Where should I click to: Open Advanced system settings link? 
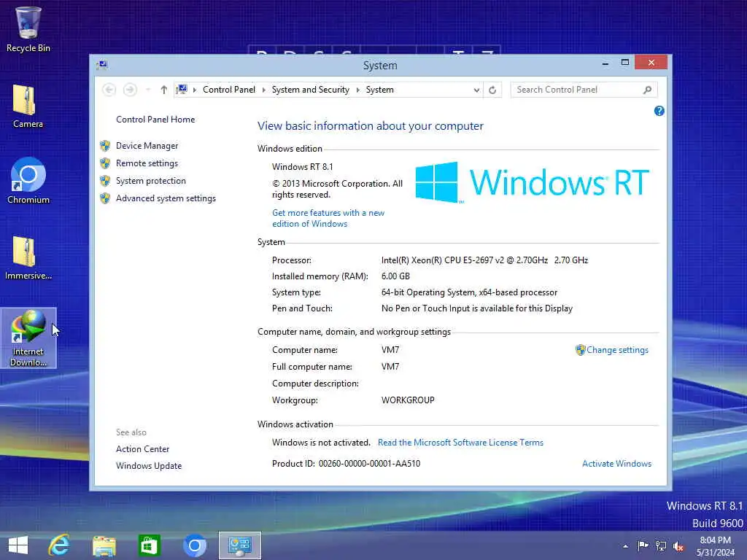pos(166,198)
